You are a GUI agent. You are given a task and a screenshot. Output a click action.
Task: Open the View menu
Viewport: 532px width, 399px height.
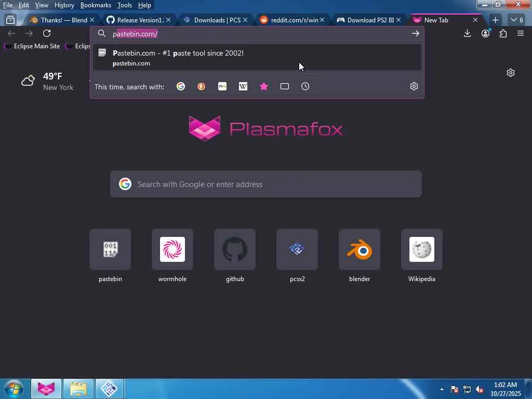(x=42, y=5)
